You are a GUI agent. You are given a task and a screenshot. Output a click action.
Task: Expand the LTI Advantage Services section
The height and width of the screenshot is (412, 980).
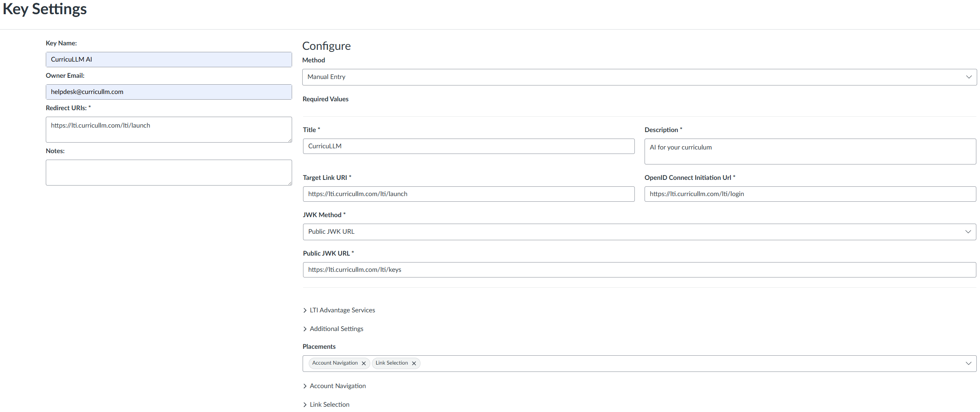342,310
